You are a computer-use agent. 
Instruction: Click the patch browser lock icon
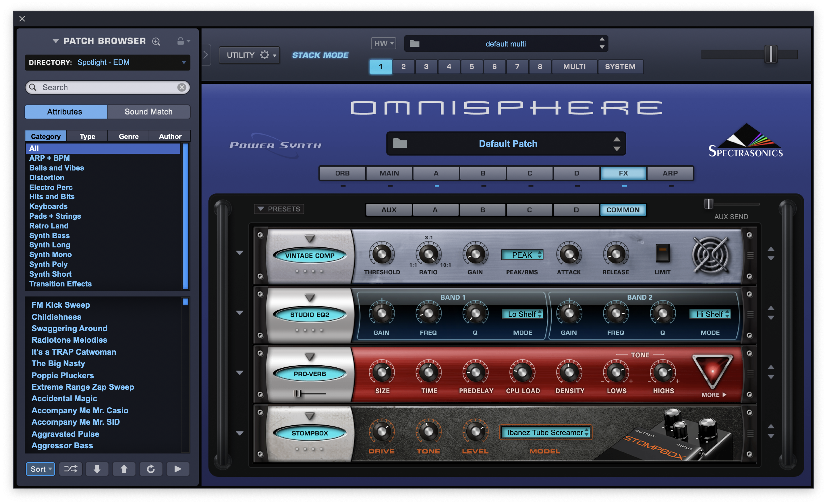point(181,41)
